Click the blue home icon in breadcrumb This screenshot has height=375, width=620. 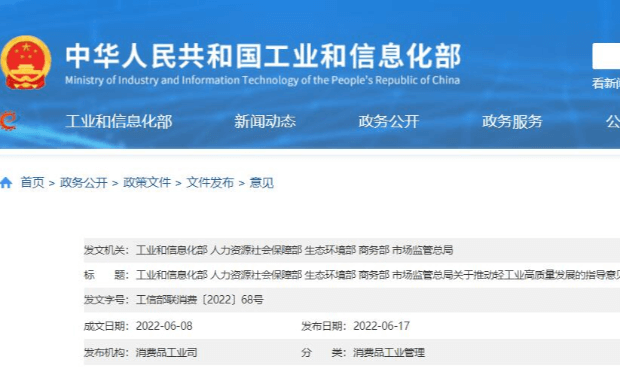(x=6, y=183)
